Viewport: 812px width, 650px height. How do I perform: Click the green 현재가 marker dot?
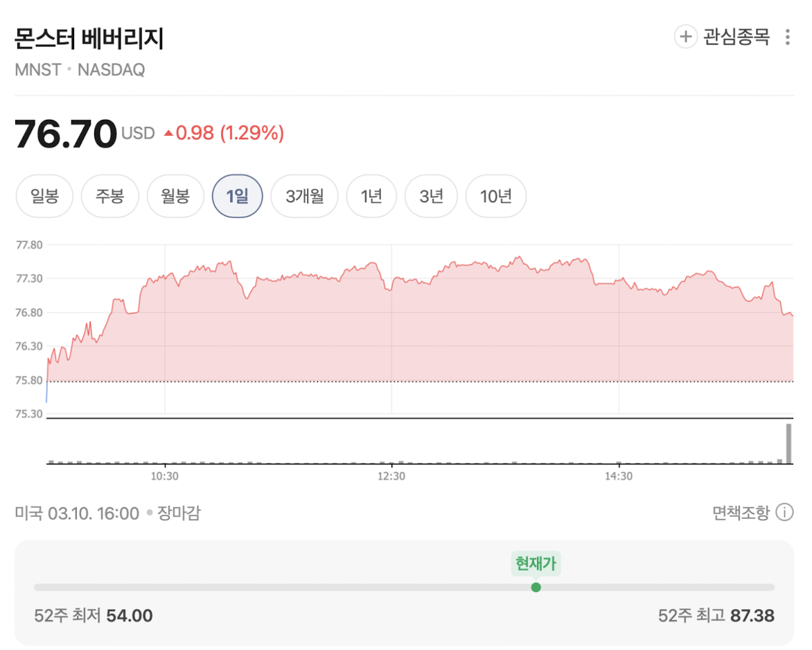536,588
